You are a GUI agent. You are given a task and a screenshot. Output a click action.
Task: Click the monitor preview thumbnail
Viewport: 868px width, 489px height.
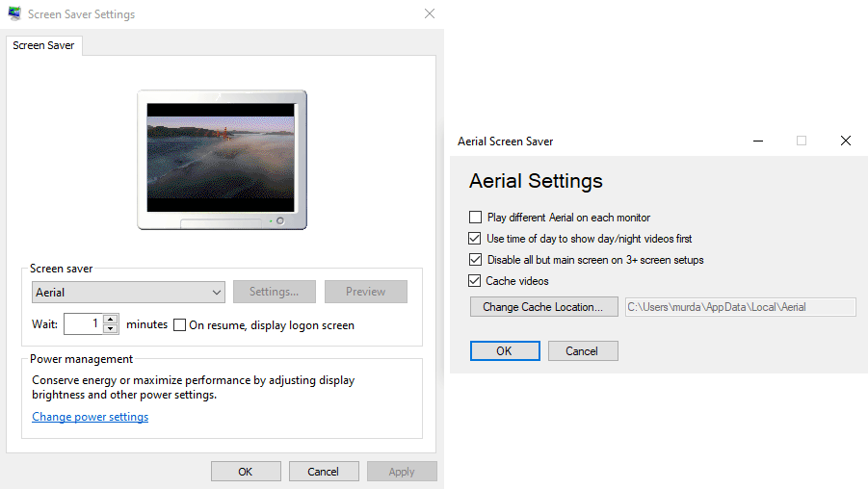tap(222, 160)
